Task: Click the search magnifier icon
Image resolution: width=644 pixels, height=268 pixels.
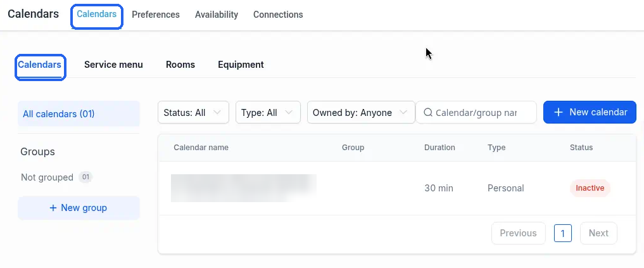Action: tap(428, 113)
